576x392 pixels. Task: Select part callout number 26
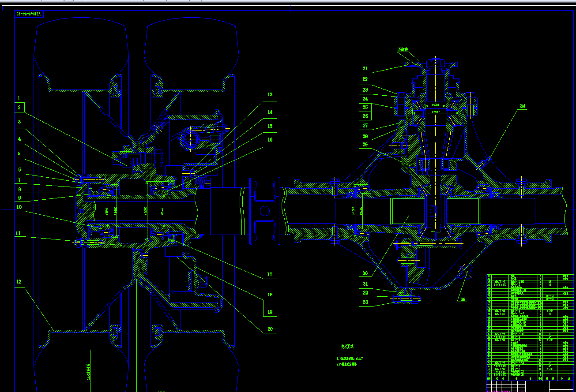coord(365,116)
